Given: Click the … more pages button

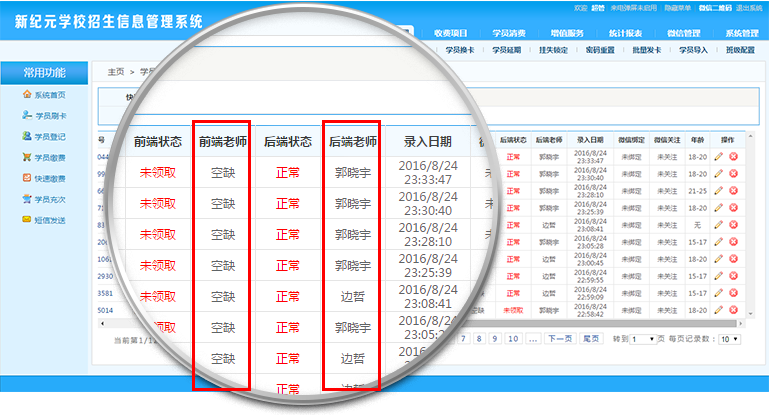Looking at the screenshot, I should click(x=533, y=339).
